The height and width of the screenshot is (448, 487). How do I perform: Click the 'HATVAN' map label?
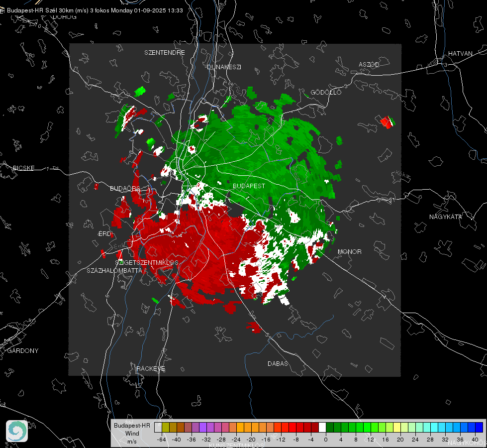(x=460, y=53)
